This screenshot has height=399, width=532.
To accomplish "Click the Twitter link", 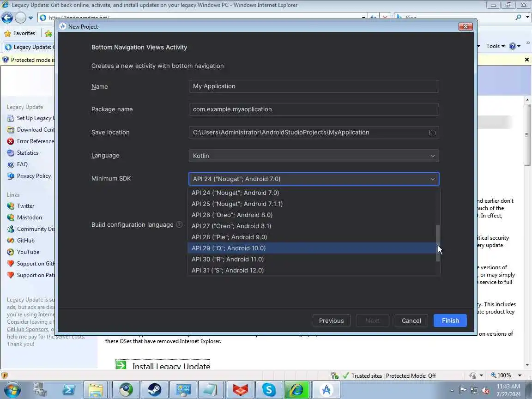I will coord(21,206).
